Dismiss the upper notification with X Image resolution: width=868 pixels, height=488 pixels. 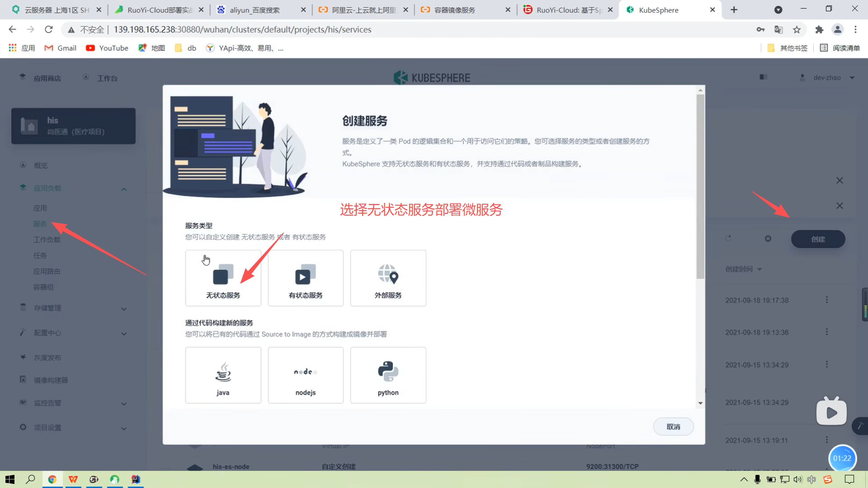click(x=840, y=180)
